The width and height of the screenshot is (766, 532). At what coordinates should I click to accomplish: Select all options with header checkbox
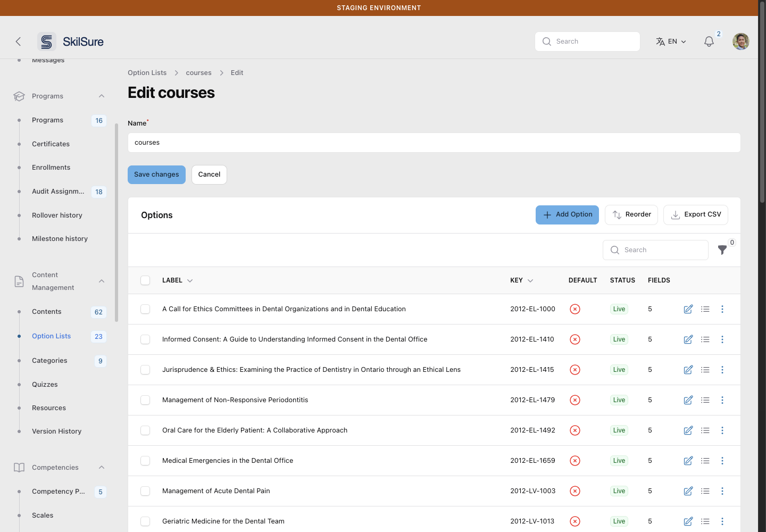(x=145, y=280)
